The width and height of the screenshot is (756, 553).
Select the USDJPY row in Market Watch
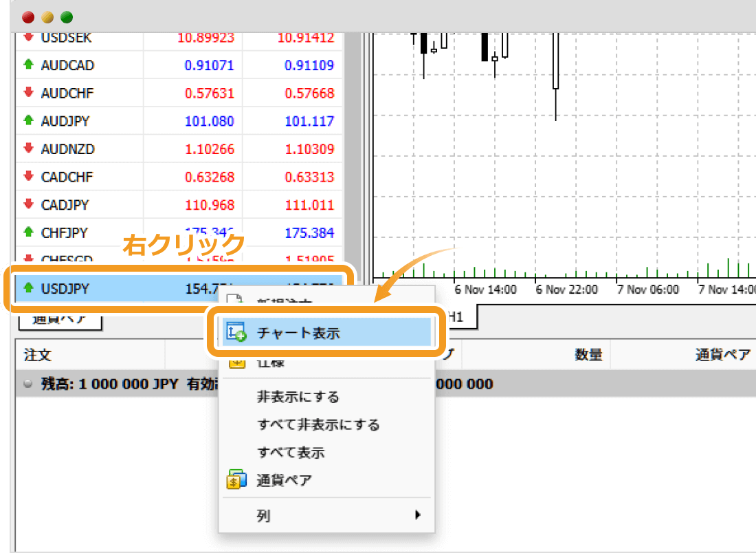click(179, 289)
